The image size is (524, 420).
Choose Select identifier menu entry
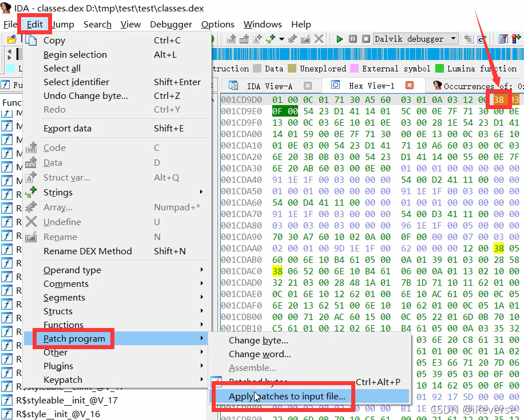[117, 82]
